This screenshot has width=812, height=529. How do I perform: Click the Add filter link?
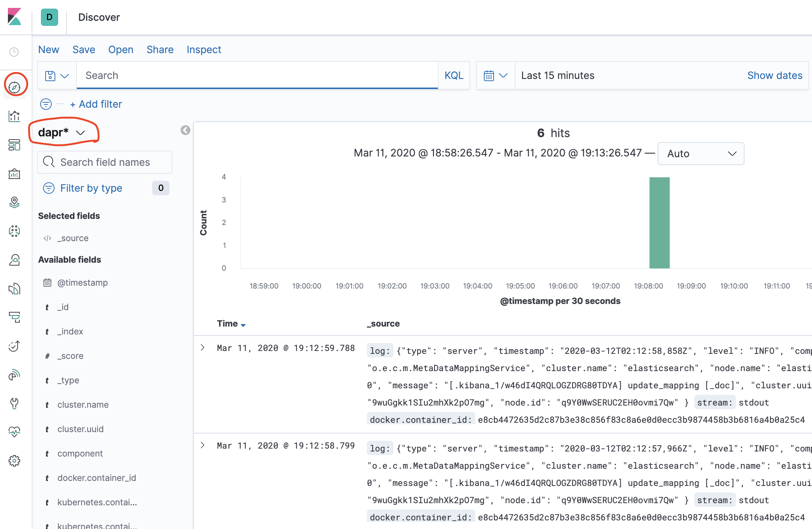tap(96, 104)
